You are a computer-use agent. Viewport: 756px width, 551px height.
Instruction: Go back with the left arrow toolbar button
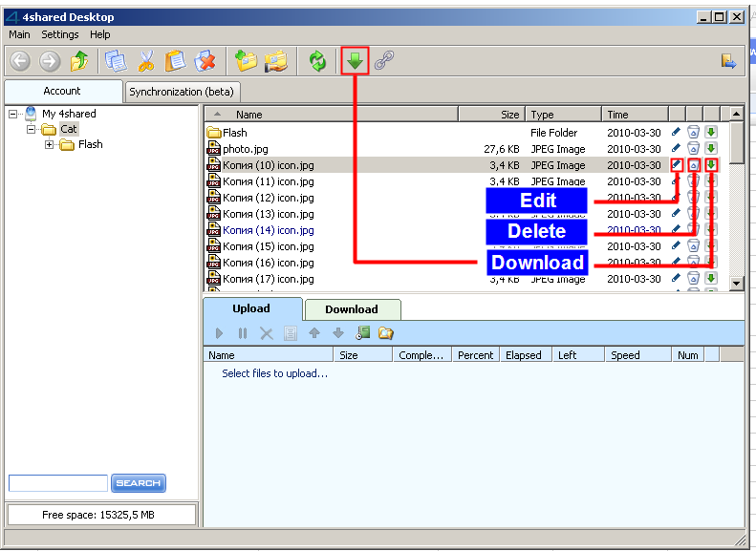[20, 61]
